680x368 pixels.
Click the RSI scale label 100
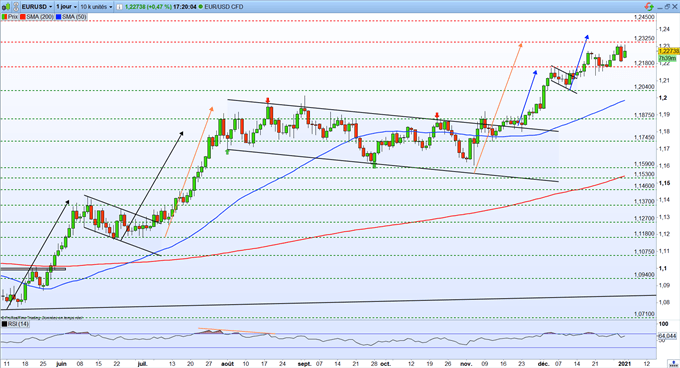663,324
